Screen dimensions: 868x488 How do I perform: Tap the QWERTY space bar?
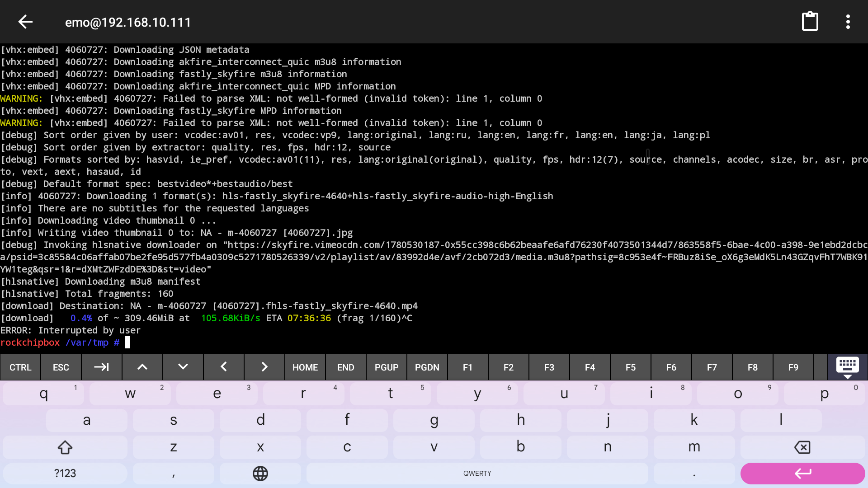[477, 474]
